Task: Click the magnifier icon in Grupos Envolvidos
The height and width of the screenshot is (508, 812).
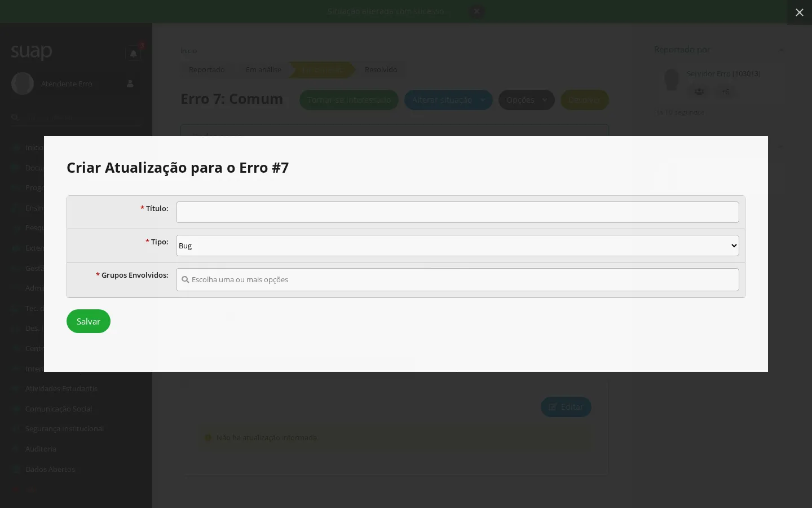Action: [185, 280]
